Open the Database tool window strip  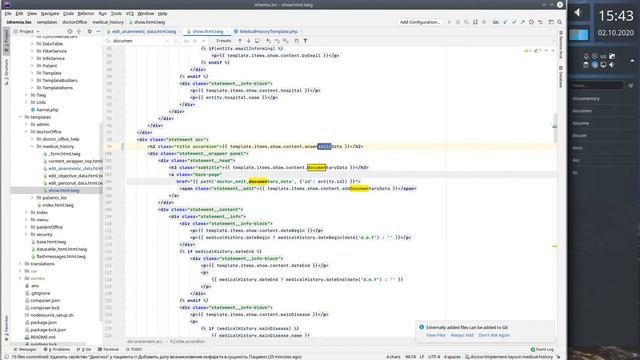click(x=561, y=77)
